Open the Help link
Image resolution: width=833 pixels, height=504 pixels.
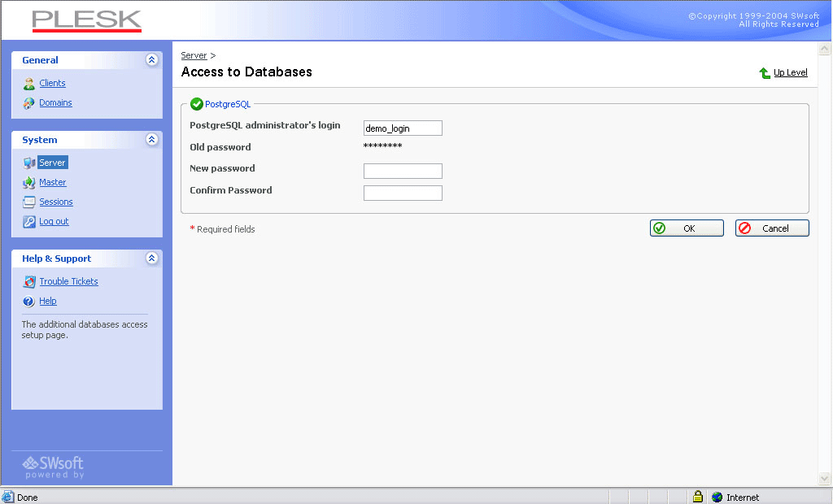[48, 301]
